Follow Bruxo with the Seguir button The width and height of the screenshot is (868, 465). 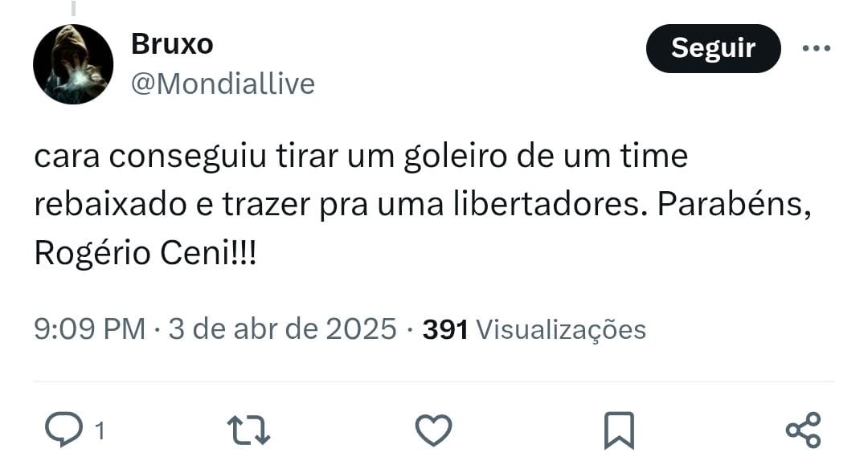pyautogui.click(x=713, y=48)
